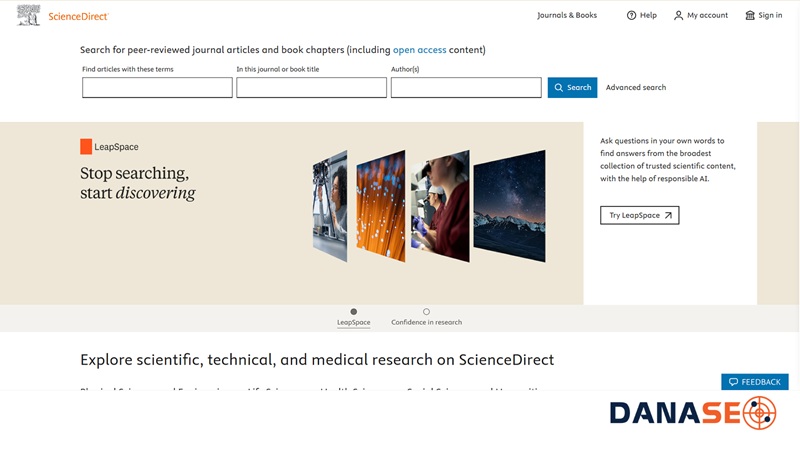Click the orange LeapSpace square logo
The height and width of the screenshot is (450, 800).
pos(86,146)
